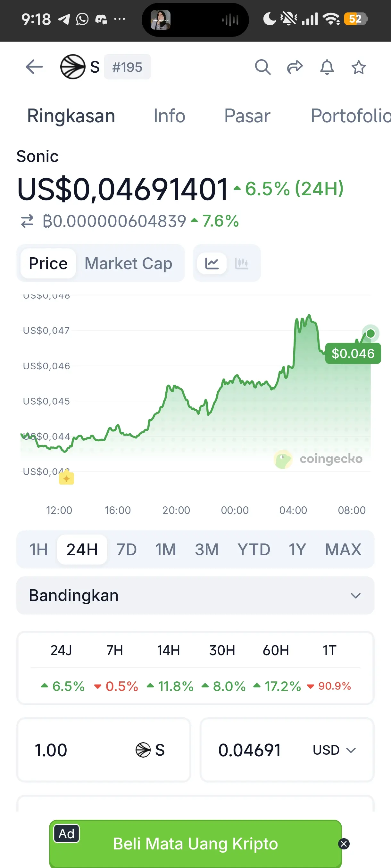Toggle chart to Market Cap
This screenshot has width=391, height=868.
(128, 263)
